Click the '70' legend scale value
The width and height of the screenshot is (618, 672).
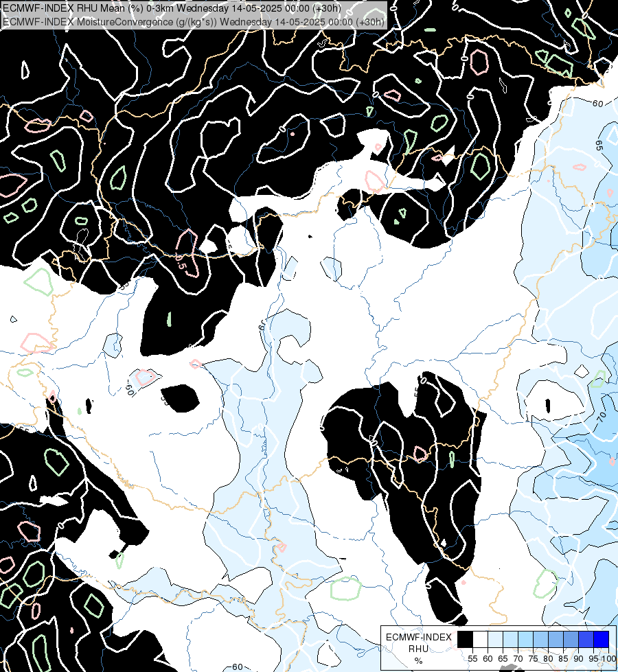click(518, 659)
